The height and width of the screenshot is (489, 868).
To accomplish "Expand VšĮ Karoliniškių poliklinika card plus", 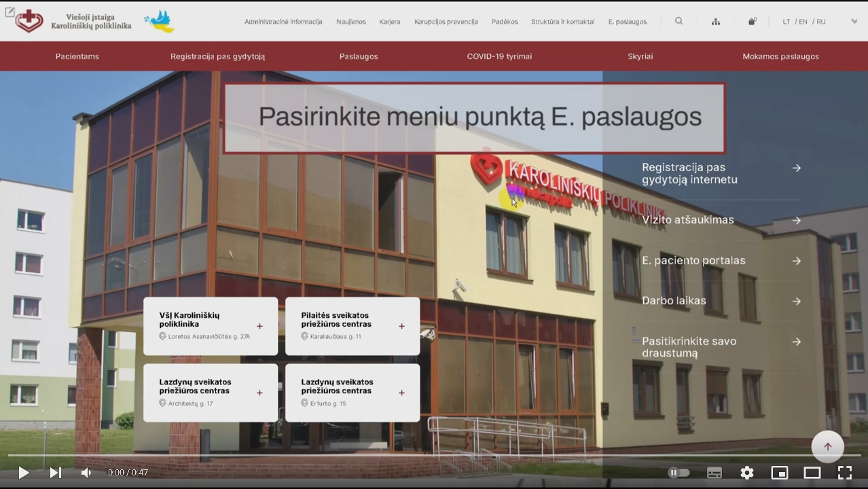I will coord(259,326).
